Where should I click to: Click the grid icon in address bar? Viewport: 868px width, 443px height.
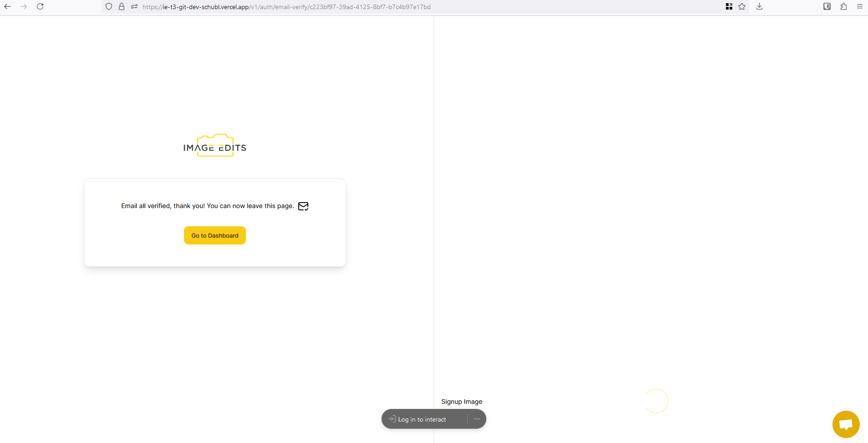click(x=729, y=6)
